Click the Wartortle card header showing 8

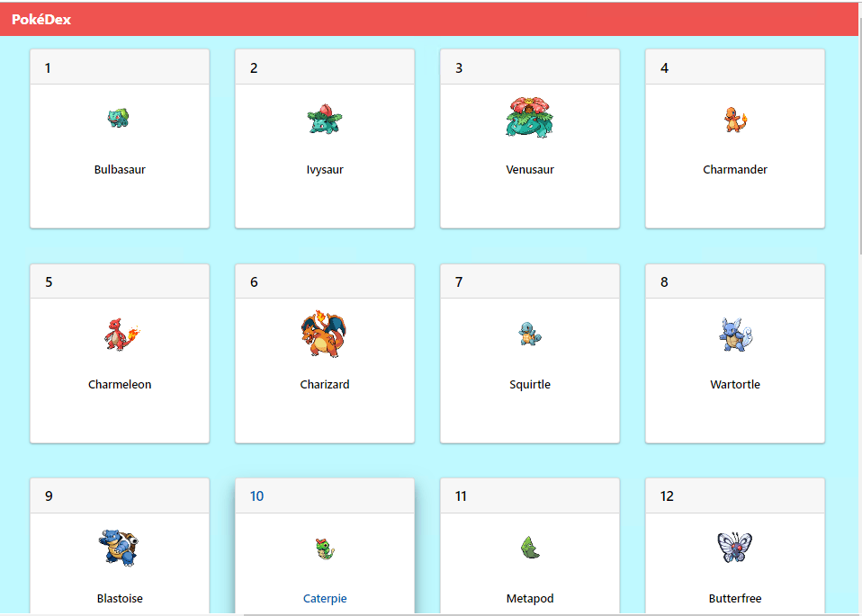click(x=735, y=281)
